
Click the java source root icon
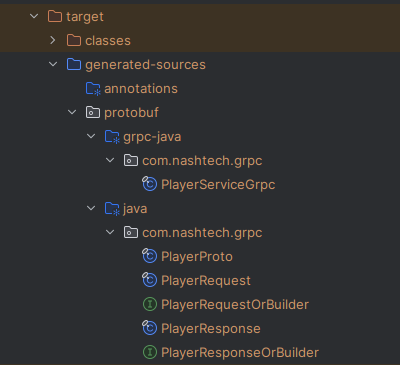(x=112, y=209)
